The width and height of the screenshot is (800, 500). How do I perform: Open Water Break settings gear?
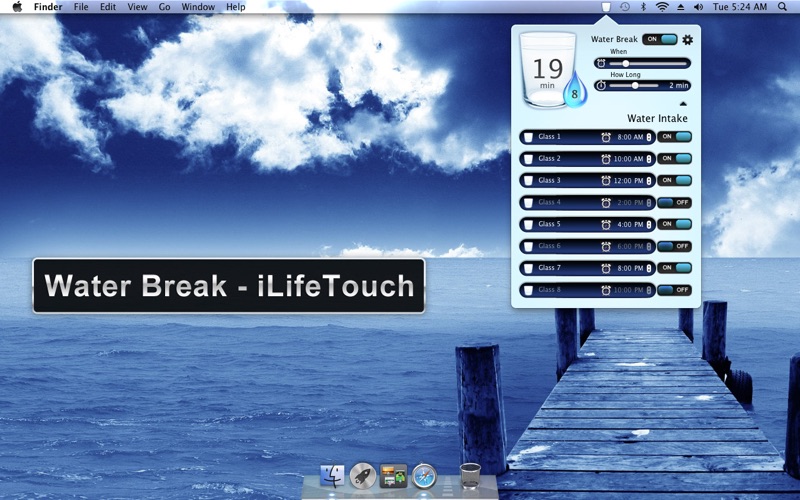[x=687, y=40]
